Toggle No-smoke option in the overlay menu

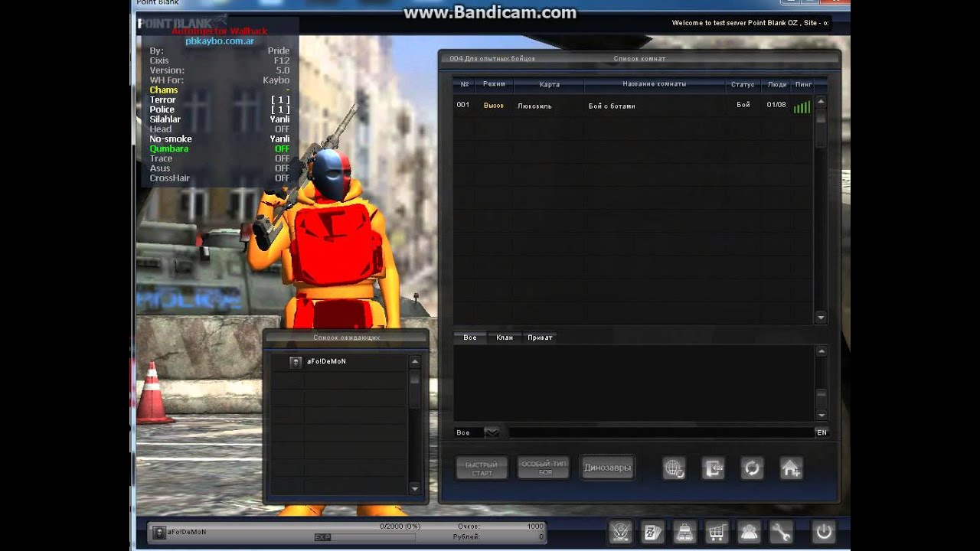pyautogui.click(x=219, y=139)
